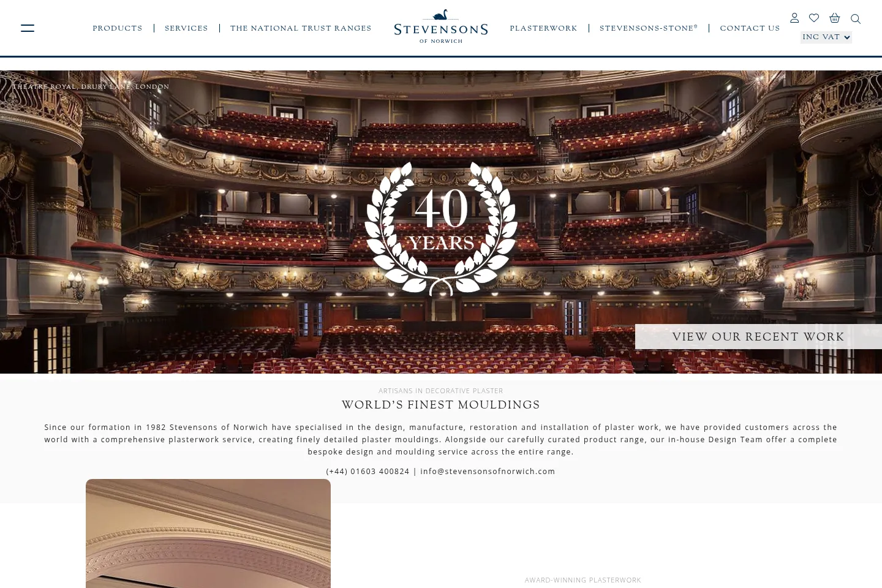
Task: Open the user account icon
Action: tap(794, 18)
